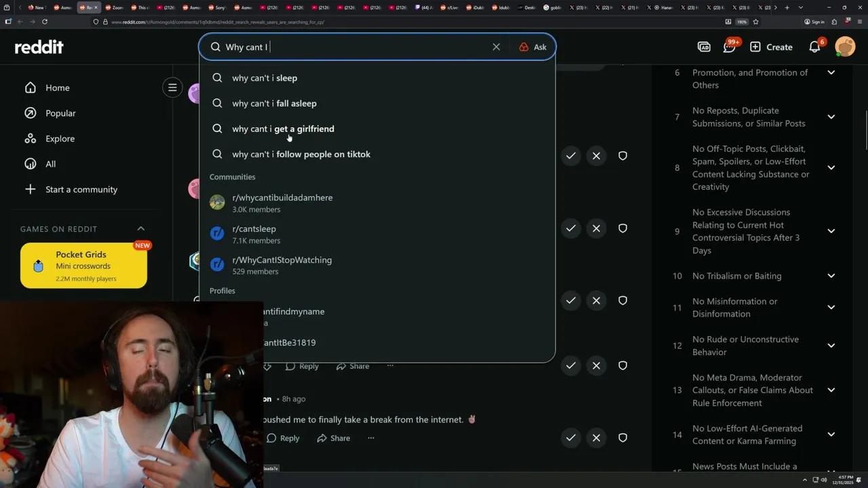Click the Create post button
This screenshot has height=488, width=868.
click(771, 47)
